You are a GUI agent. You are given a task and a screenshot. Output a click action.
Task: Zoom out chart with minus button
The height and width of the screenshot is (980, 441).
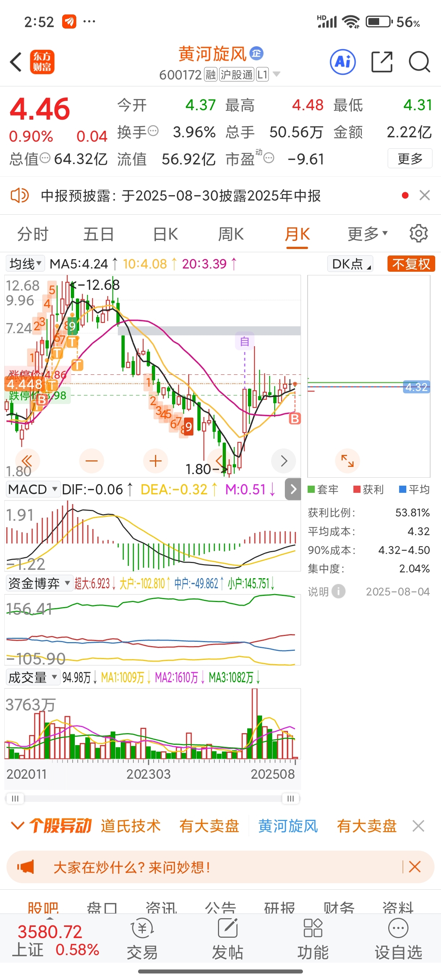click(x=91, y=461)
